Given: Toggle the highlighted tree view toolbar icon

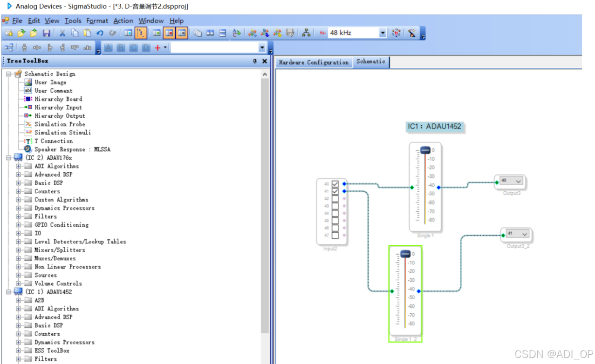Looking at the screenshot, I should [141, 33].
